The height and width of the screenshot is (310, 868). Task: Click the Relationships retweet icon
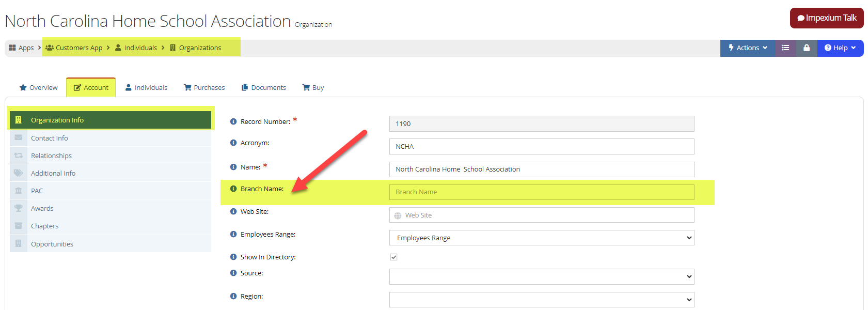[x=19, y=155]
